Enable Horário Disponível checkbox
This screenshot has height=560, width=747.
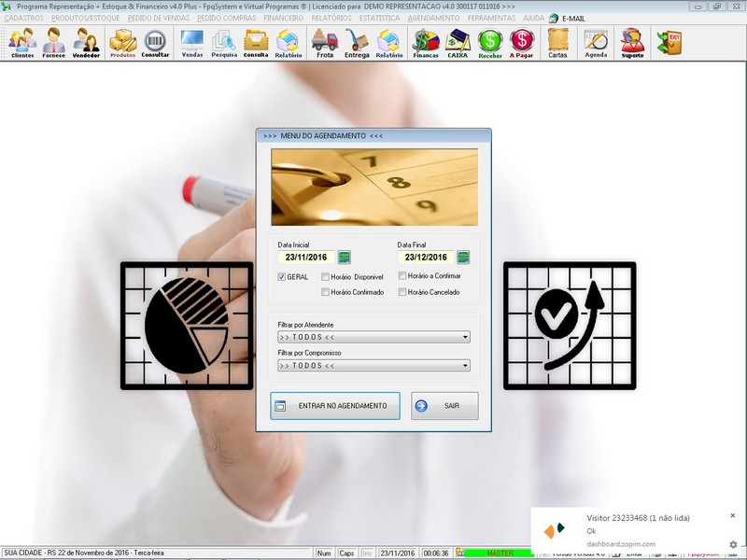click(x=325, y=276)
